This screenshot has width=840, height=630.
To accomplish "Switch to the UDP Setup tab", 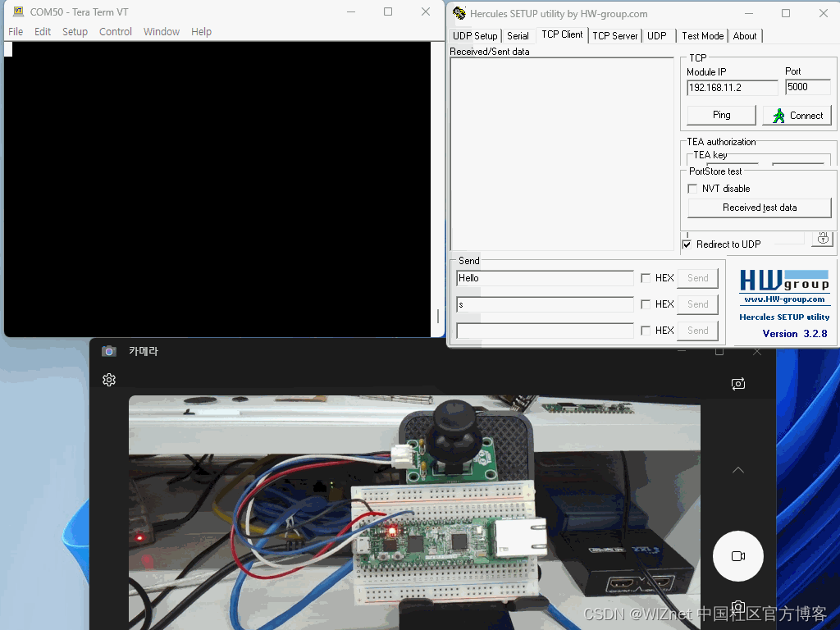I will click(474, 35).
